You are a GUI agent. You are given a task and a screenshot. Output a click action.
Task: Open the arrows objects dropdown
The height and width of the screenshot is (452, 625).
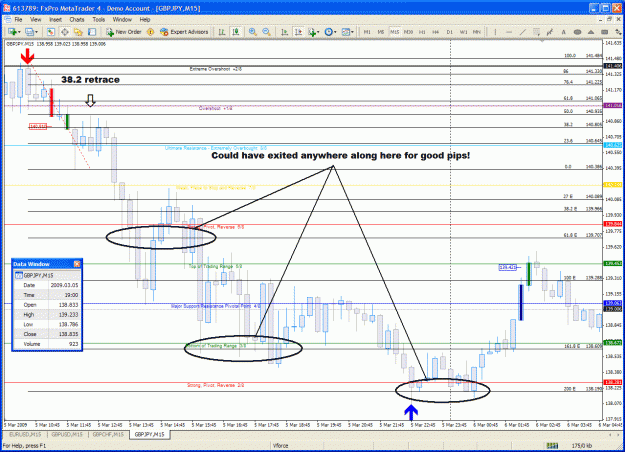[x=619, y=32]
